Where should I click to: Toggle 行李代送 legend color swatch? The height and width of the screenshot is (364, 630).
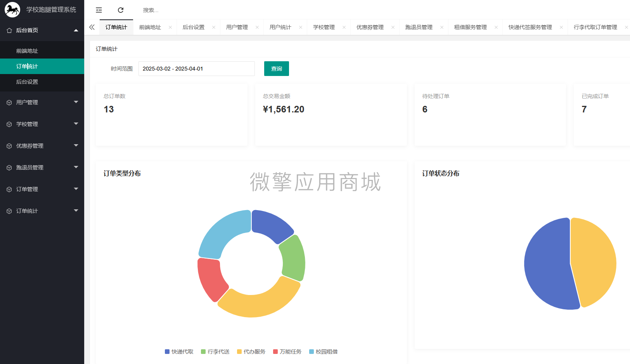pos(203,352)
